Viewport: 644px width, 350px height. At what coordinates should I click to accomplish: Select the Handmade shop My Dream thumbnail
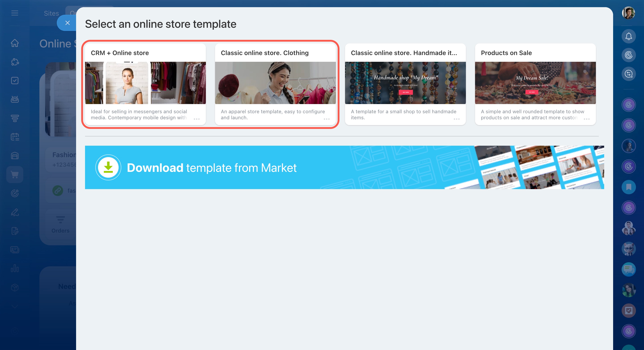click(405, 83)
